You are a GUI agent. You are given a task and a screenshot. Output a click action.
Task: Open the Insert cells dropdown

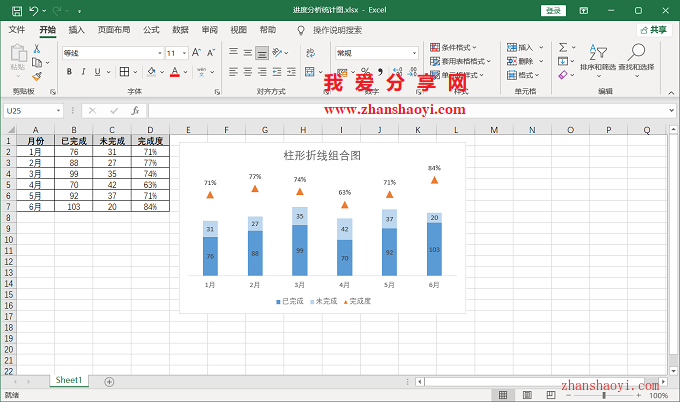tap(541, 47)
